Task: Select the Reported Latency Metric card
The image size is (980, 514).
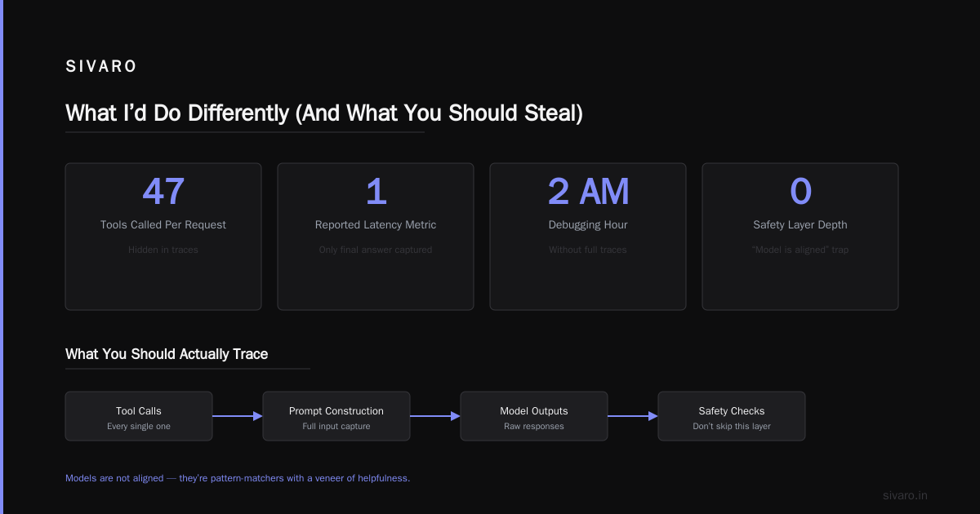Action: coord(376,237)
